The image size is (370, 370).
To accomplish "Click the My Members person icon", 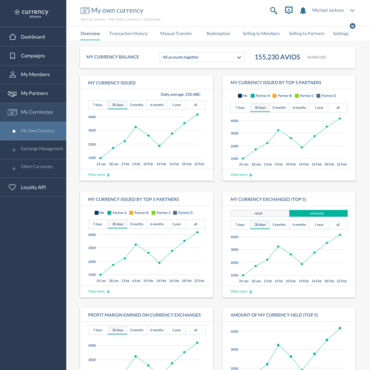I will (13, 74).
